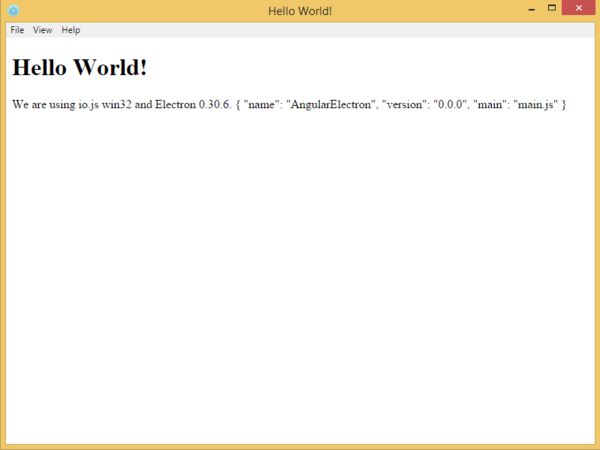Click the Hello World! window title text
This screenshot has width=600, height=450.
click(300, 11)
